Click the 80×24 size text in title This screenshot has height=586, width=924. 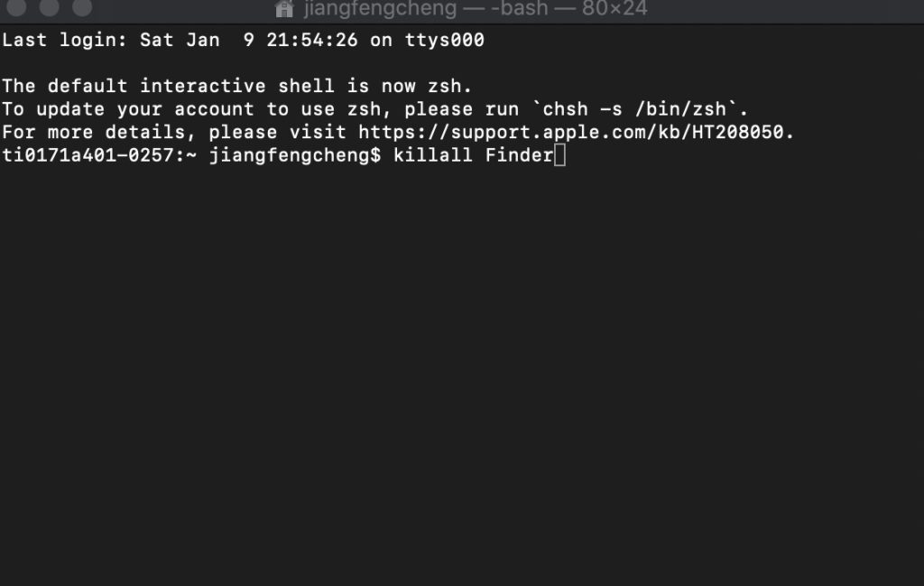coord(614,9)
